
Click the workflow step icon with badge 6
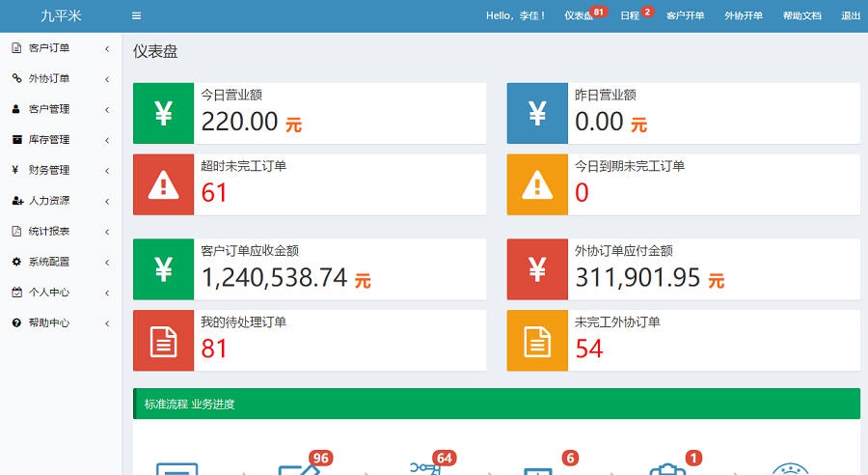[x=538, y=471]
